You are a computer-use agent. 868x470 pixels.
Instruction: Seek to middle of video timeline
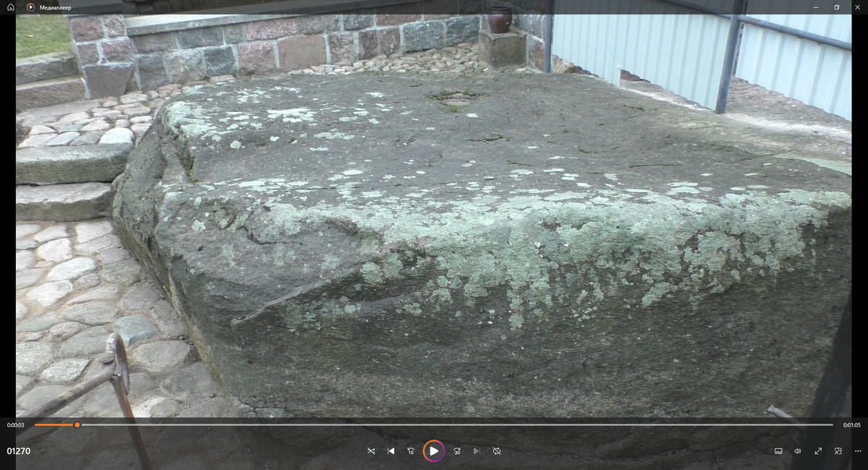click(434, 425)
